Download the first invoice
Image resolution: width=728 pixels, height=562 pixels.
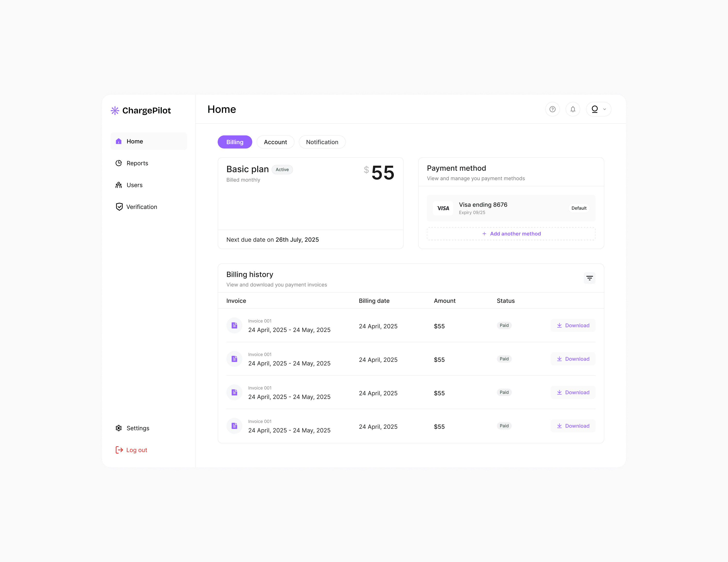[573, 325]
